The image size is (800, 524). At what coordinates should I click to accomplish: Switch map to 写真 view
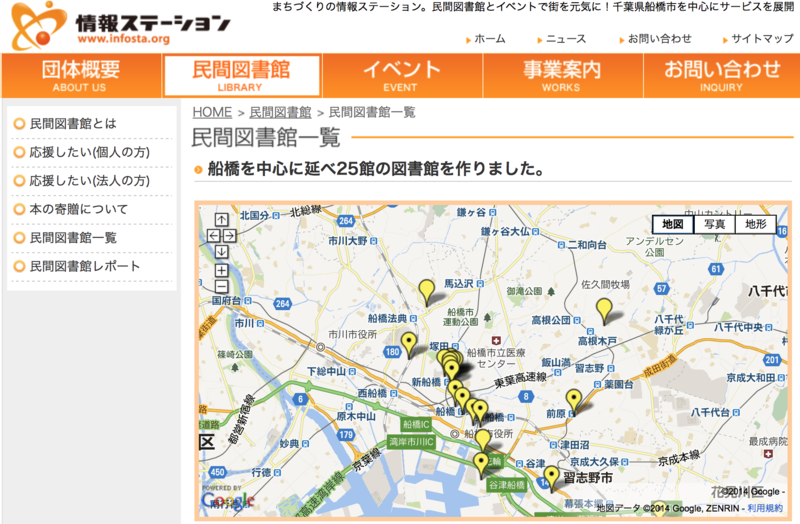coord(714,224)
